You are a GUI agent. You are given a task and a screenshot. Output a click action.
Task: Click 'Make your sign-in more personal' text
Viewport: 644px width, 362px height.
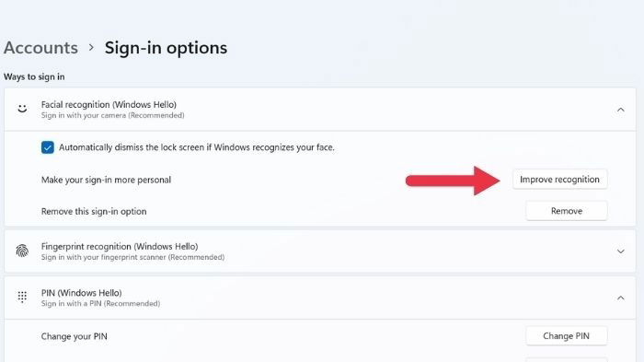point(106,180)
